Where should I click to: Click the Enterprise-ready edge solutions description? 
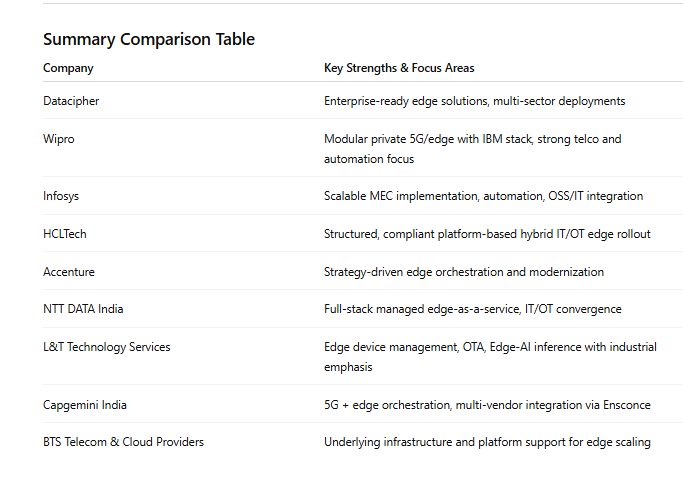[x=474, y=101]
